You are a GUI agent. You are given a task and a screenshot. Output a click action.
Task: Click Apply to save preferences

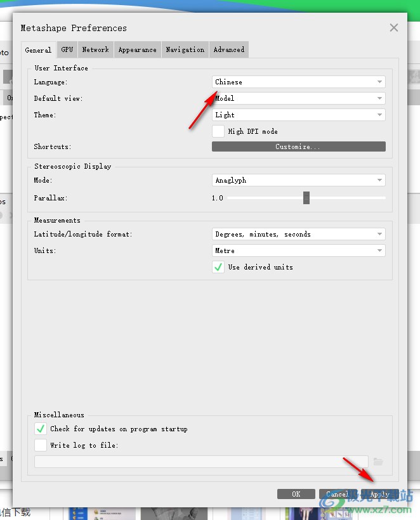pos(380,494)
